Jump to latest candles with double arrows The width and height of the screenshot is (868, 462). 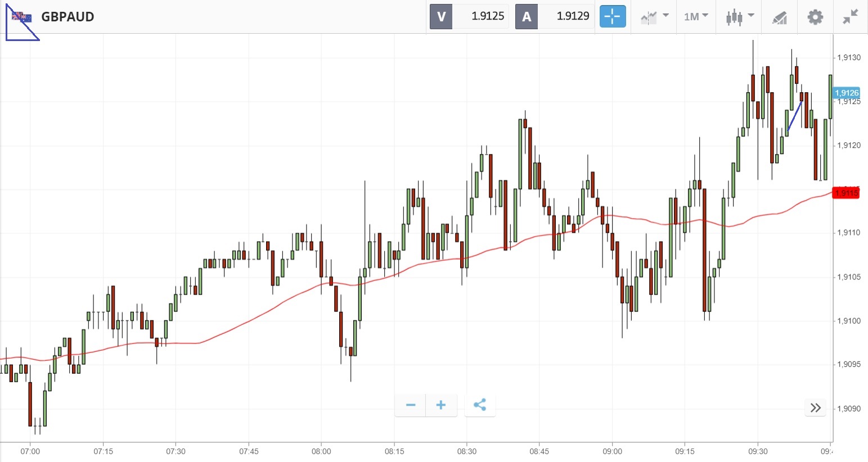(x=816, y=408)
